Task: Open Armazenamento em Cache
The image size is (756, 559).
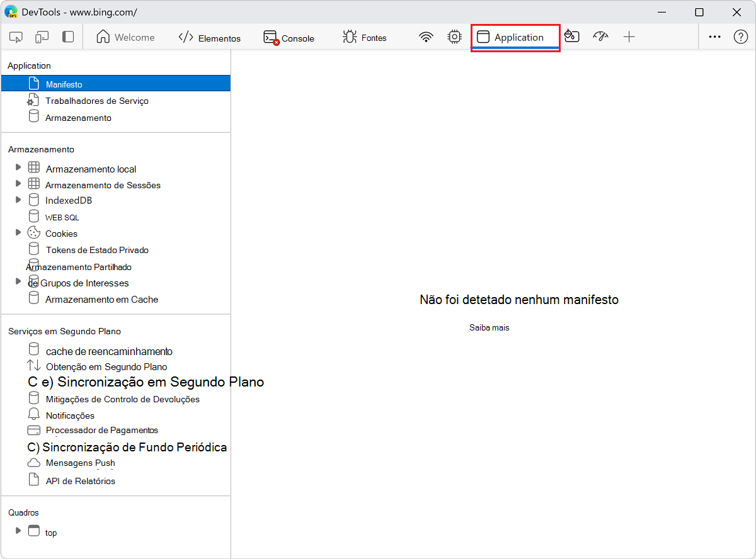Action: click(x=101, y=300)
